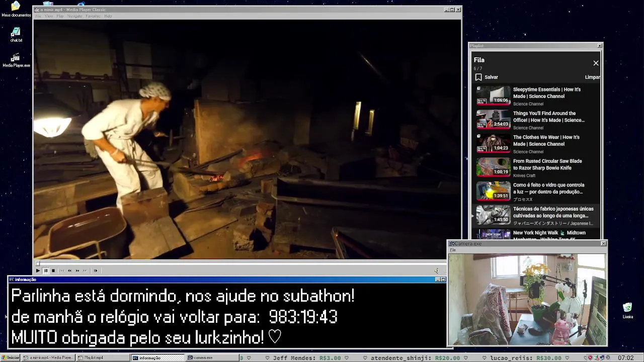
Task: Click the system clock showing 07:02
Action: (x=625, y=358)
